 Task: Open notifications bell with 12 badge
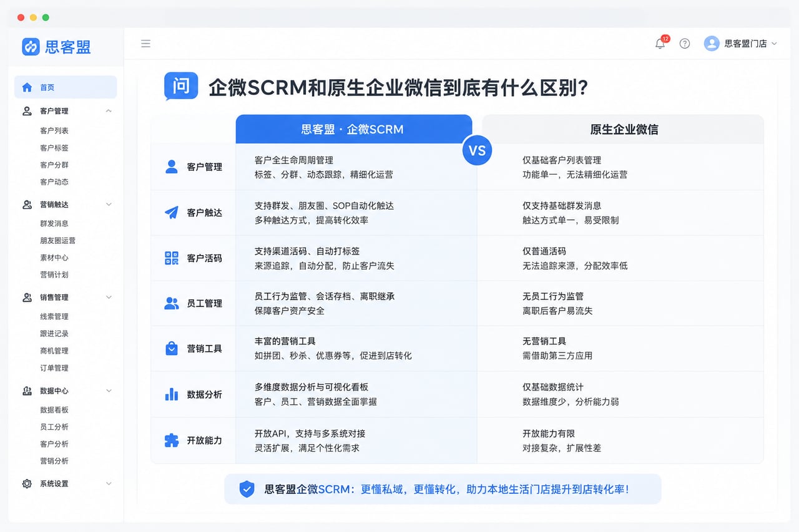pyautogui.click(x=660, y=43)
